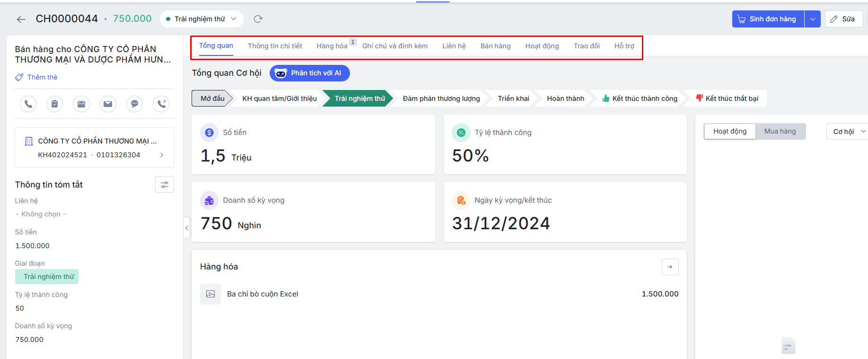Open the Hỗ trợ tab

click(624, 46)
